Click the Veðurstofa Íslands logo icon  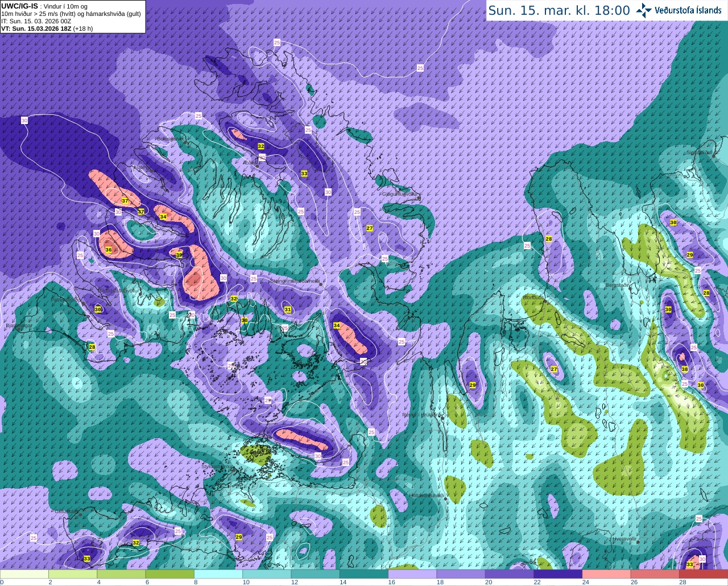click(x=644, y=10)
